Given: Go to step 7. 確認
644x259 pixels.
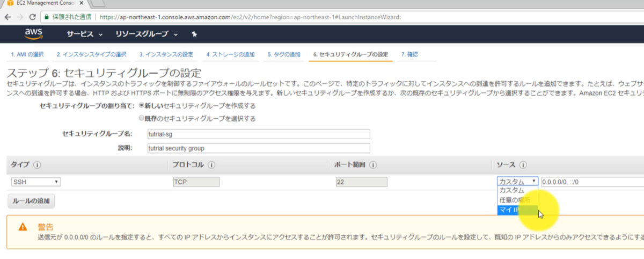Looking at the screenshot, I should (409, 55).
